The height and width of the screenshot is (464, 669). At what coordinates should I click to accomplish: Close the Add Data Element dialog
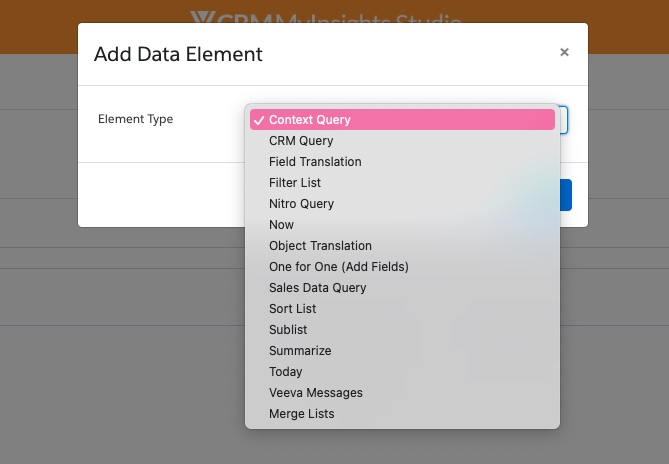564,53
